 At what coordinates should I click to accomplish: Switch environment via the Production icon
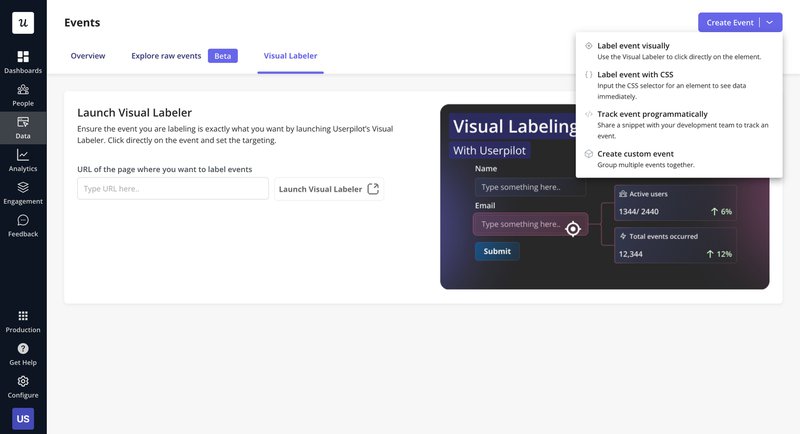point(23,321)
